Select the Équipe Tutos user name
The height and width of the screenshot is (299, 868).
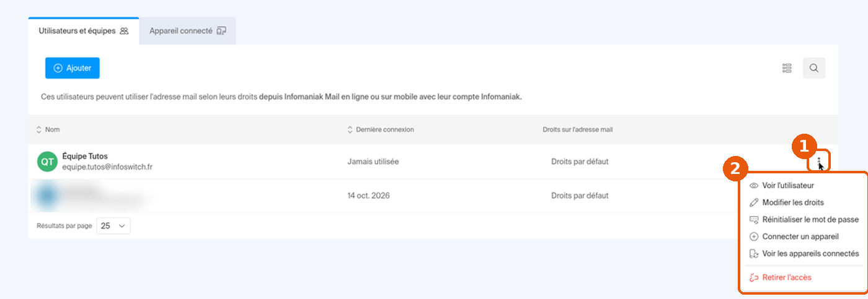pyautogui.click(x=85, y=156)
